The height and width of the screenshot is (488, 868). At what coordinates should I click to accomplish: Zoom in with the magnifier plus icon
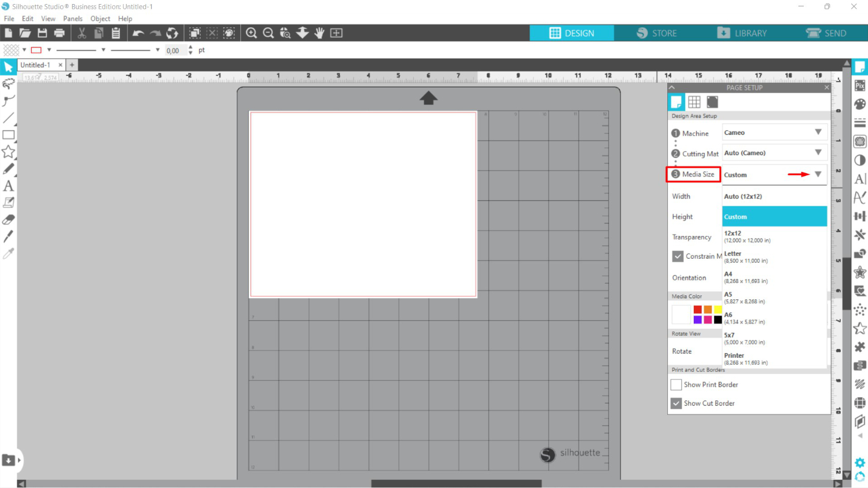click(x=251, y=33)
